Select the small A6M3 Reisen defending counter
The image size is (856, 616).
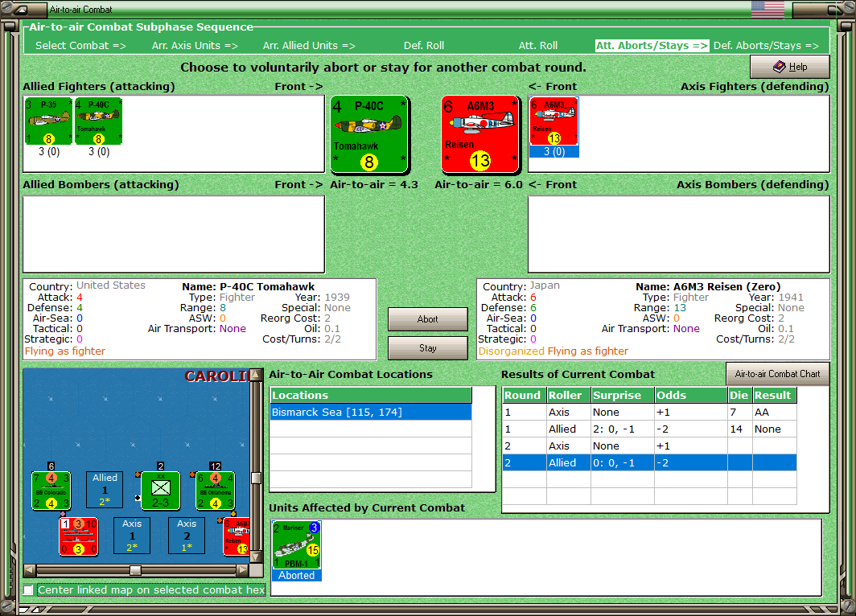pos(554,121)
